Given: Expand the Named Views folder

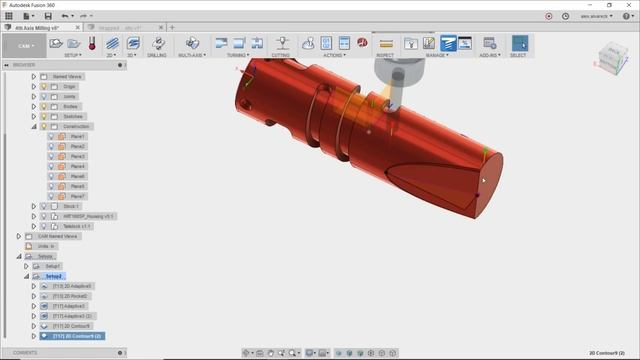Looking at the screenshot, I should [x=34, y=76].
